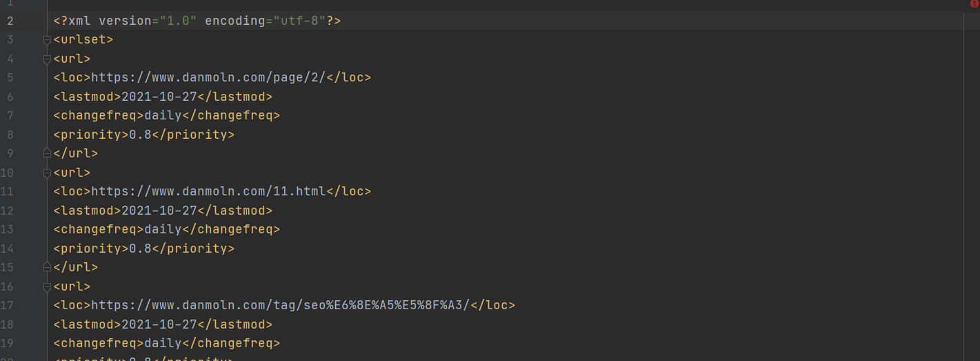Click the version "1.0" attribute value
980x361 pixels.
click(x=178, y=21)
